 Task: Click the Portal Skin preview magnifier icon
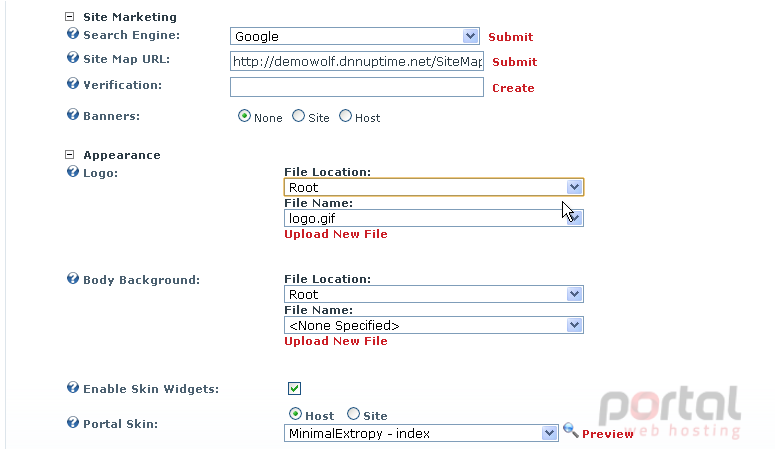pos(571,431)
